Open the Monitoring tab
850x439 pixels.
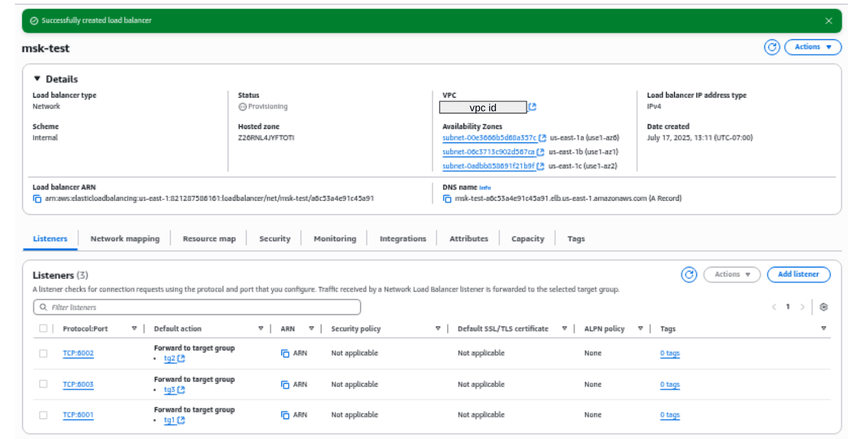334,239
